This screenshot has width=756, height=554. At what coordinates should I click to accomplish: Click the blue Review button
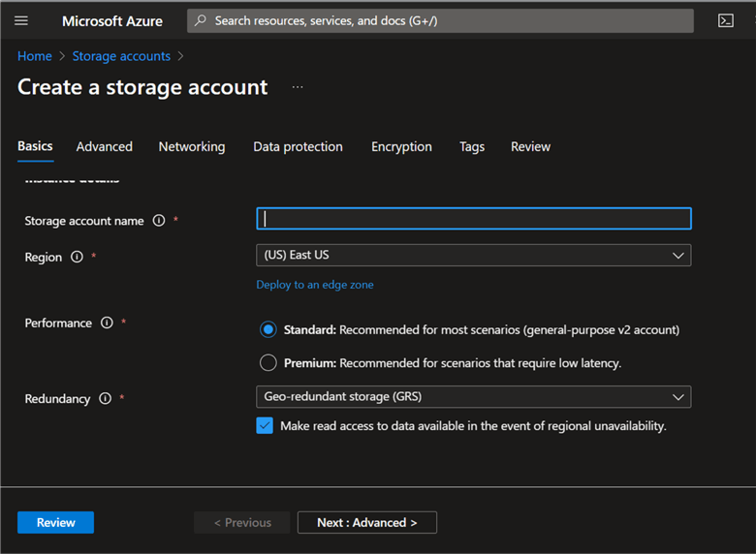pyautogui.click(x=55, y=523)
